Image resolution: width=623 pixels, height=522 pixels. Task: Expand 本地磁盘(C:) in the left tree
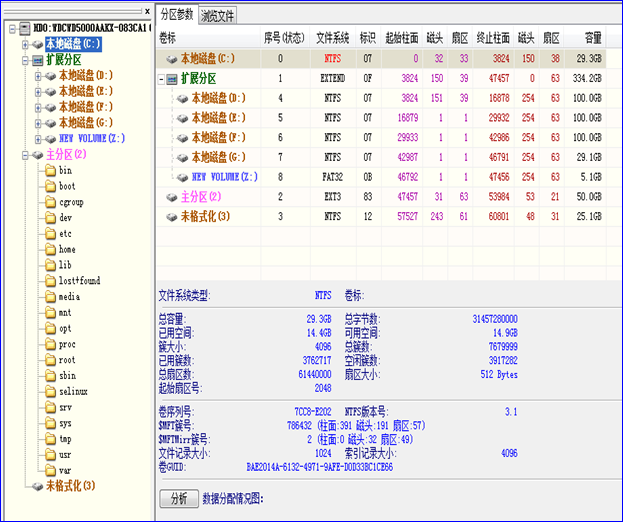(25, 44)
